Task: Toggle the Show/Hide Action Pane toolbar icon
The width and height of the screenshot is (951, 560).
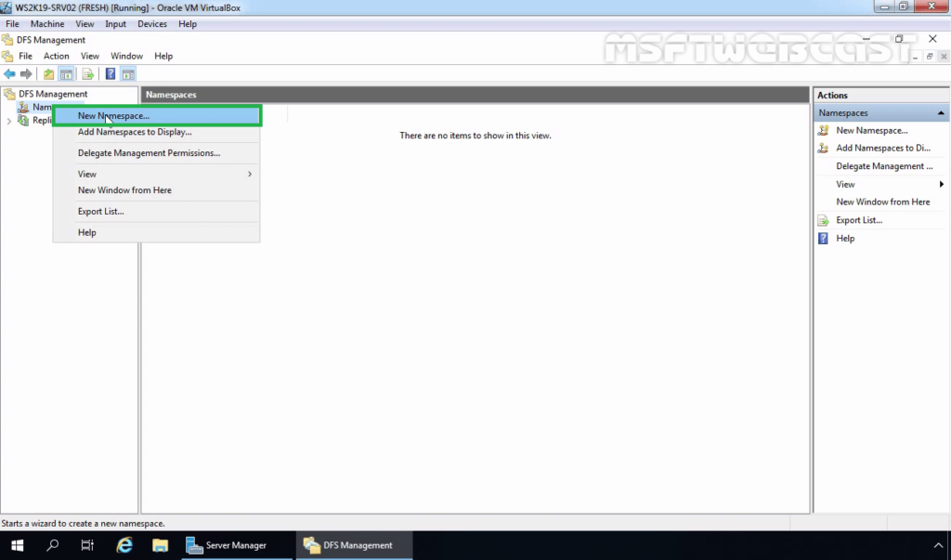Action: [x=128, y=74]
